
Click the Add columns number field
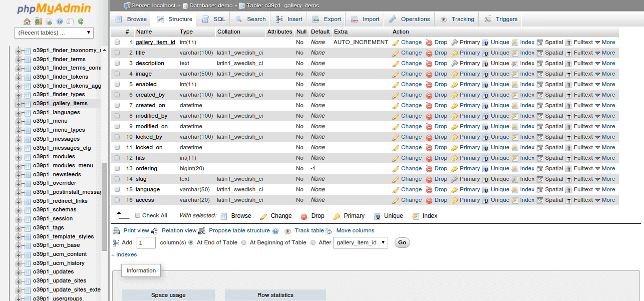click(146, 242)
